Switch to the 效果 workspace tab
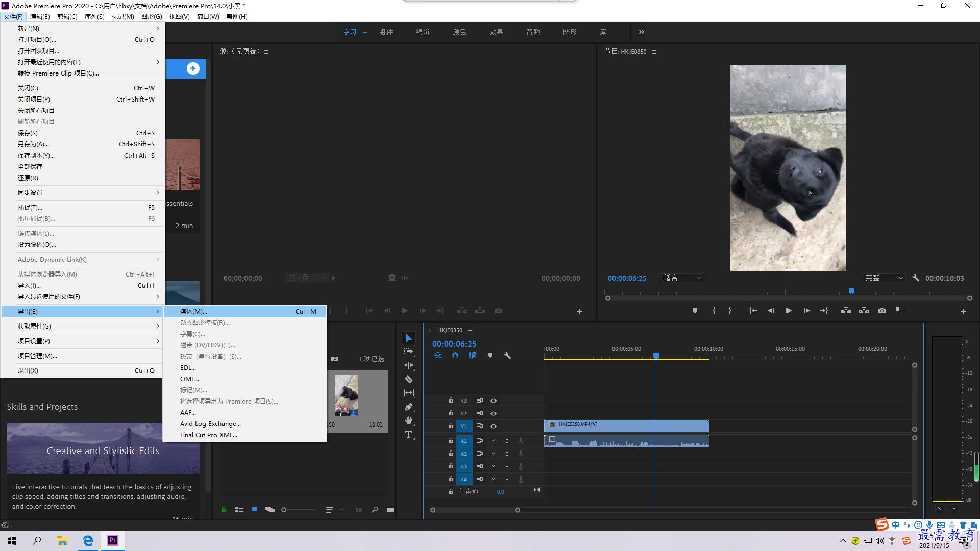Viewport: 980px width, 551px height. pos(496,32)
